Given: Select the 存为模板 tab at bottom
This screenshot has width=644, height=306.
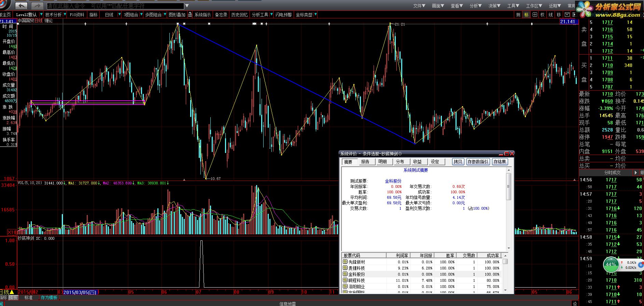Looking at the screenshot, I should pyautogui.click(x=49, y=297).
